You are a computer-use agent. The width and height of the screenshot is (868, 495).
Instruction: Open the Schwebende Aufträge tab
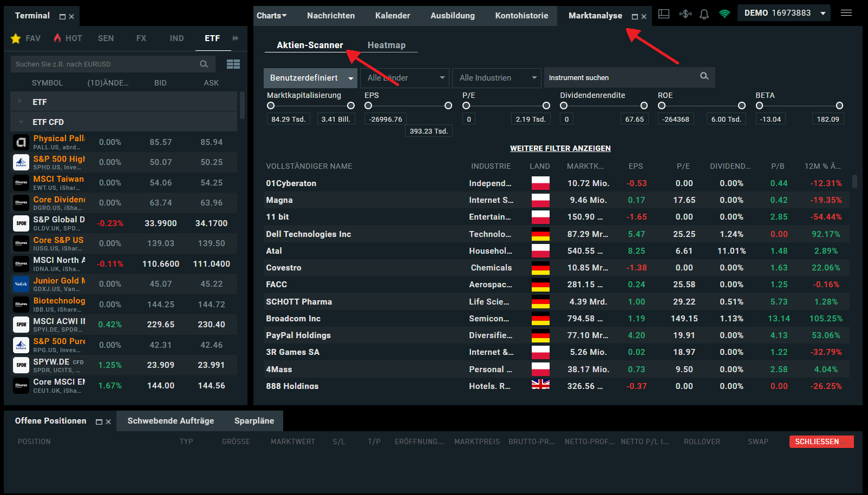click(x=171, y=420)
